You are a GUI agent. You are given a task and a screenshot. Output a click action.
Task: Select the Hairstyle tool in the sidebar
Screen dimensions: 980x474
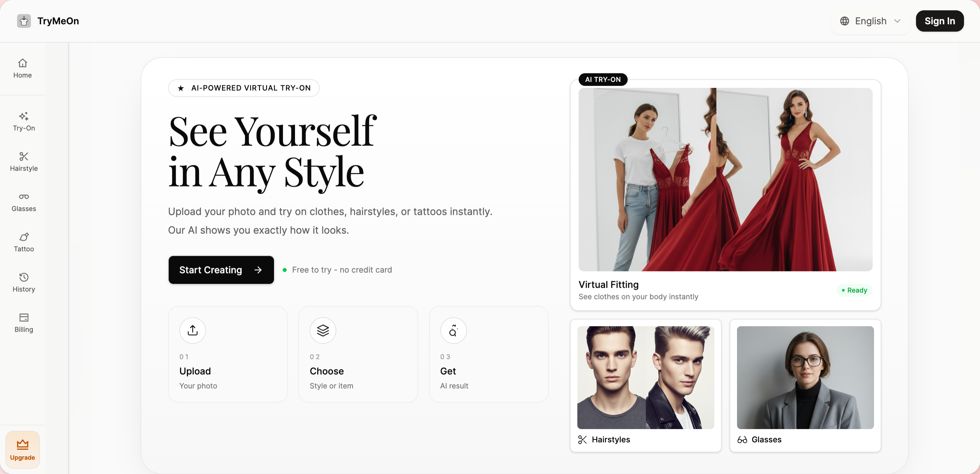(23, 162)
